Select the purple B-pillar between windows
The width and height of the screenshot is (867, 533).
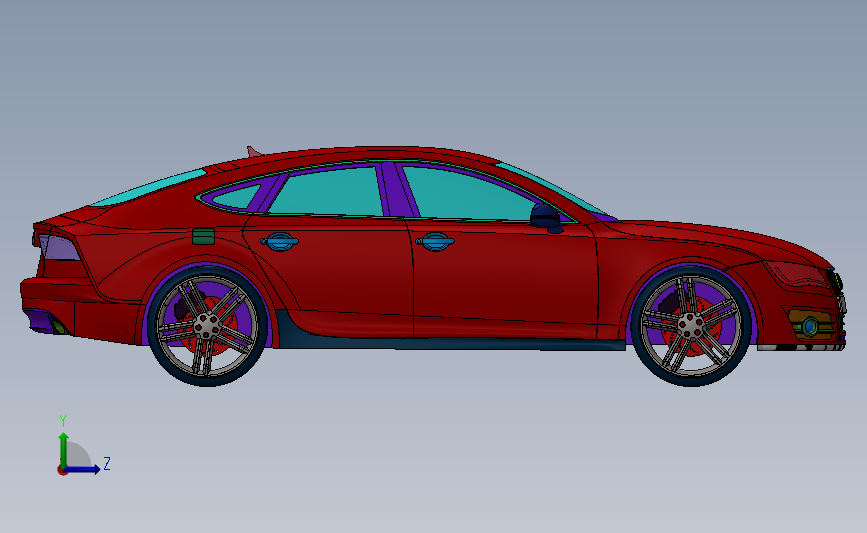(x=398, y=190)
